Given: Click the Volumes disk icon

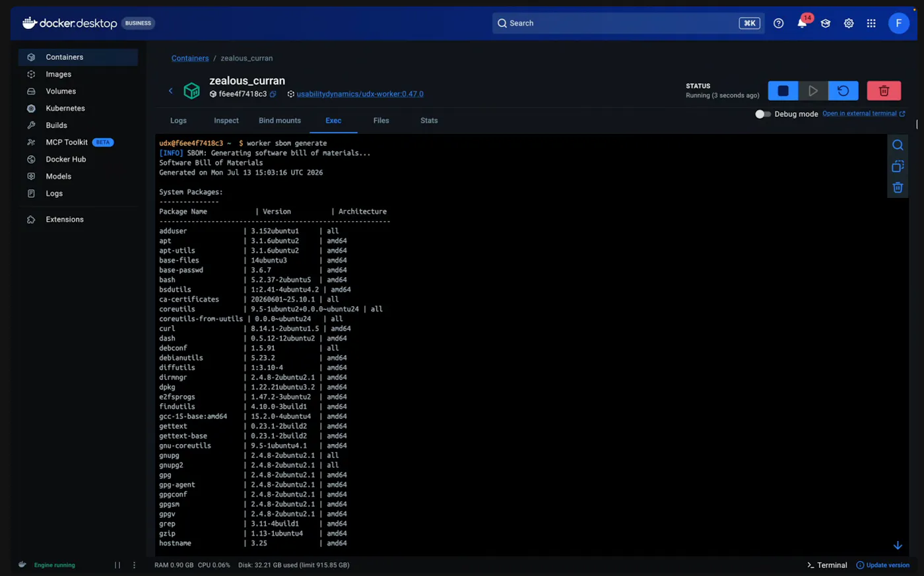Looking at the screenshot, I should tap(31, 91).
